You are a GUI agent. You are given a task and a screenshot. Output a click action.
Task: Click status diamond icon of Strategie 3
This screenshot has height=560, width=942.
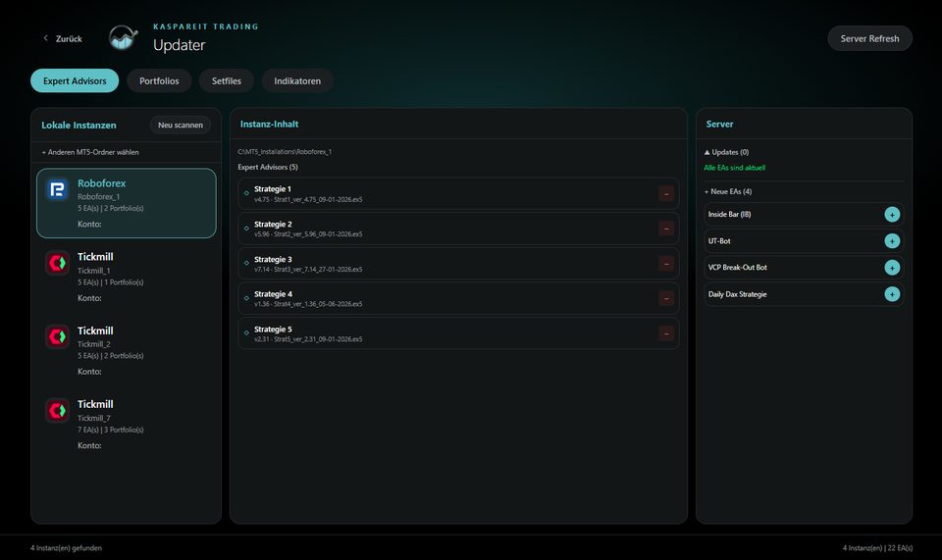246,263
